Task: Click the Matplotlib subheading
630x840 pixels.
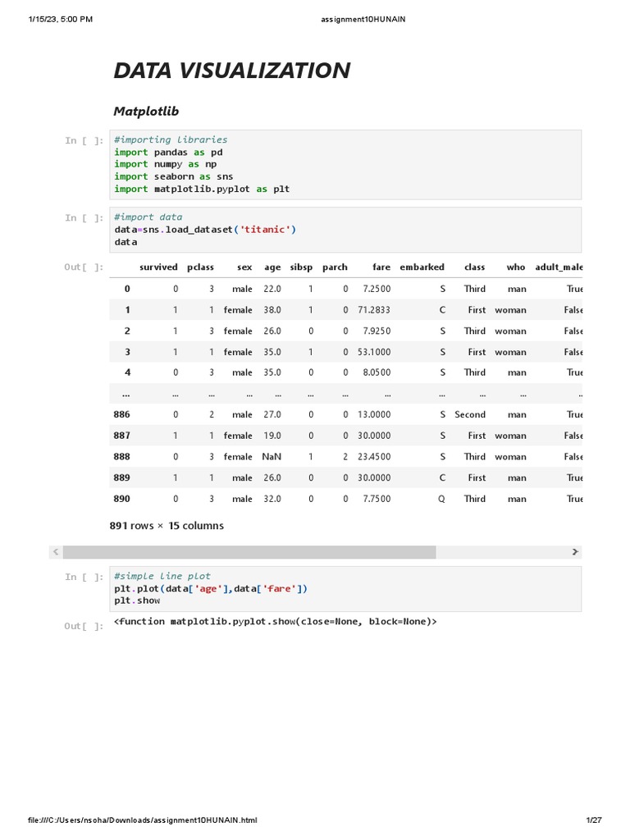Action: (146, 111)
